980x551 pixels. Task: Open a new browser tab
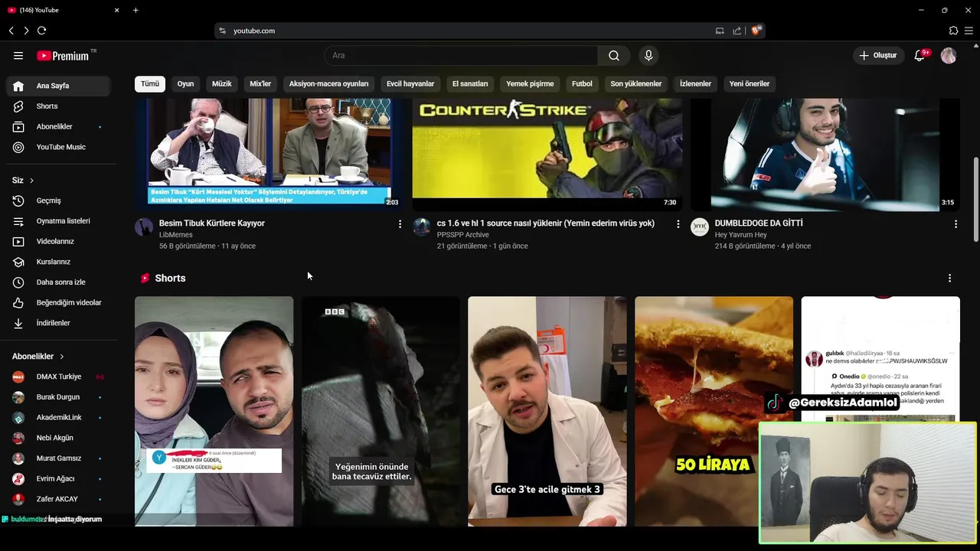[136, 10]
